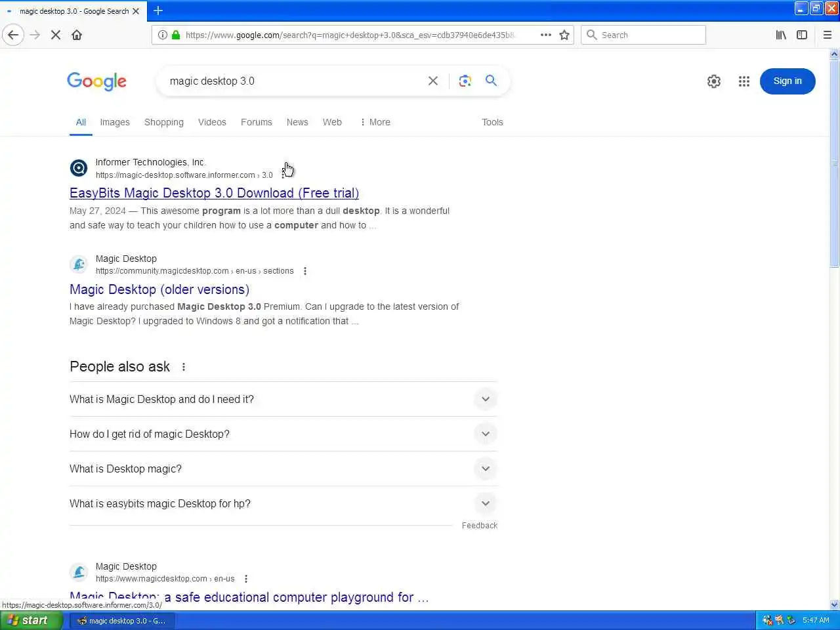Open the Windows Start menu
The height and width of the screenshot is (630, 840).
pyautogui.click(x=31, y=620)
